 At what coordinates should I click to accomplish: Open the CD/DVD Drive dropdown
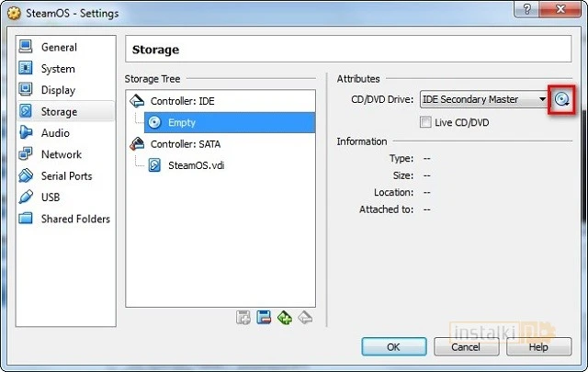pyautogui.click(x=485, y=99)
